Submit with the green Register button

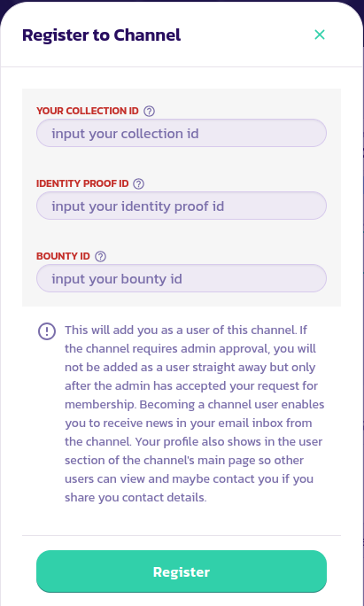(x=182, y=571)
